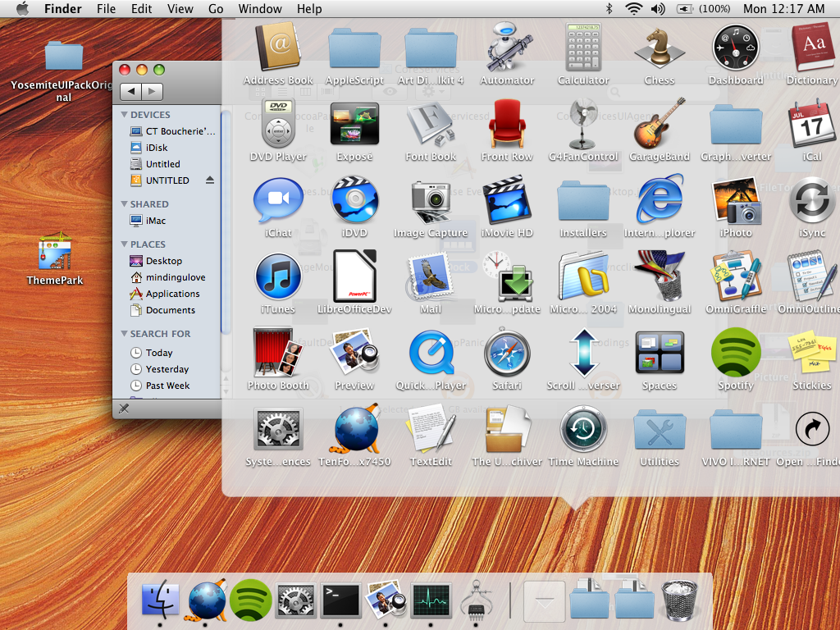Open the Help menu

click(x=309, y=8)
